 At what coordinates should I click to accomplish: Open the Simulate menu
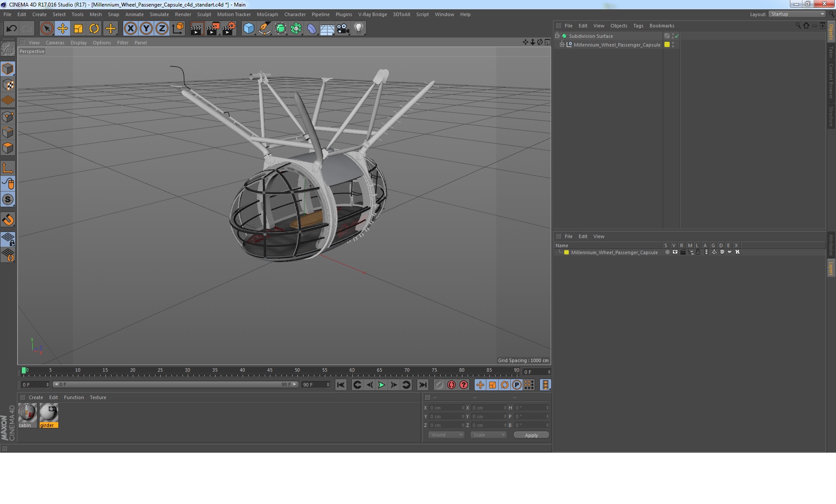point(159,14)
